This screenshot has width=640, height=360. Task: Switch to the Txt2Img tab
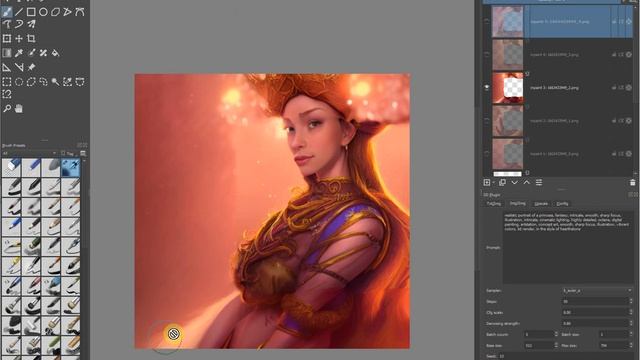pyautogui.click(x=493, y=203)
